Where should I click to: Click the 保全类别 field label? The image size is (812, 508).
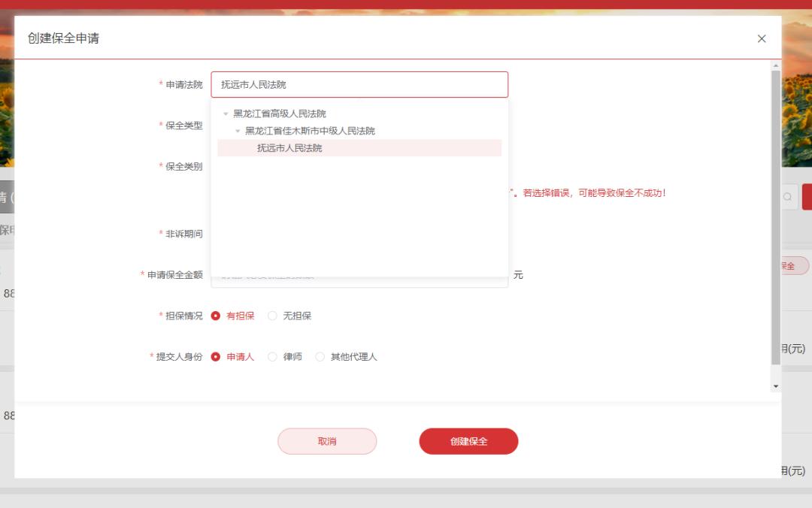[184, 166]
